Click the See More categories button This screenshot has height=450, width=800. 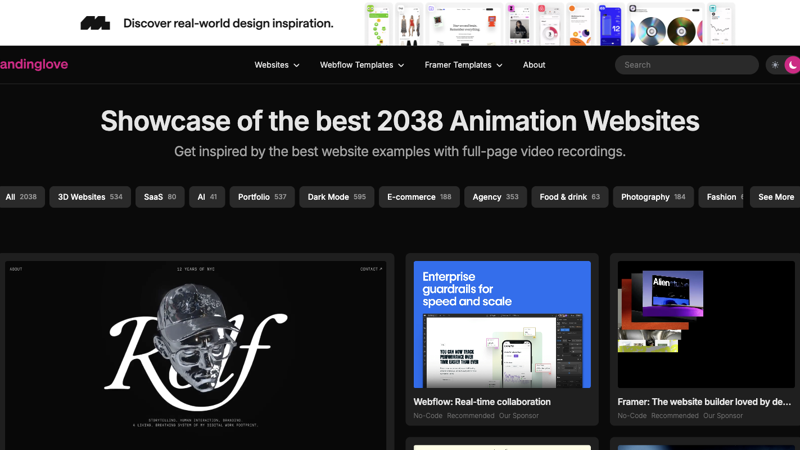(x=776, y=197)
